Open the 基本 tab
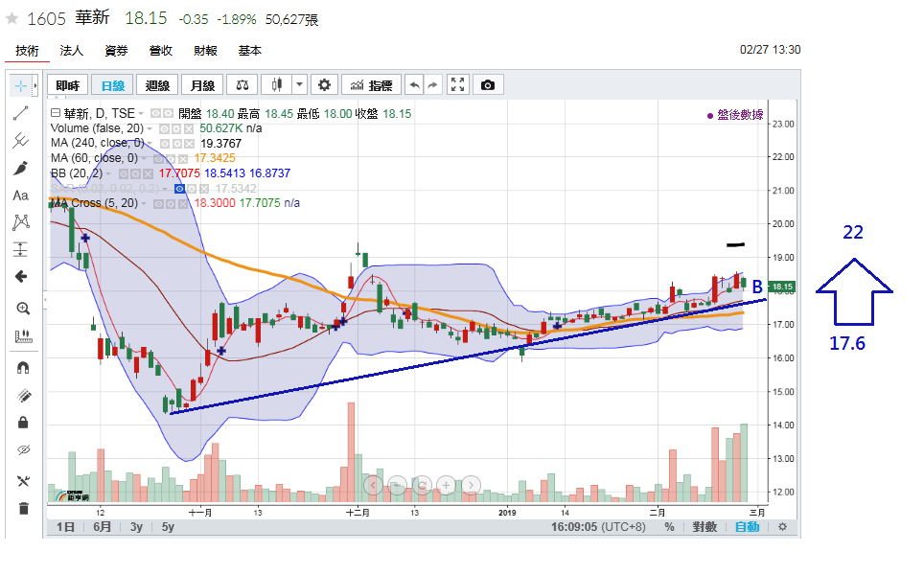This screenshot has width=924, height=575. point(250,51)
